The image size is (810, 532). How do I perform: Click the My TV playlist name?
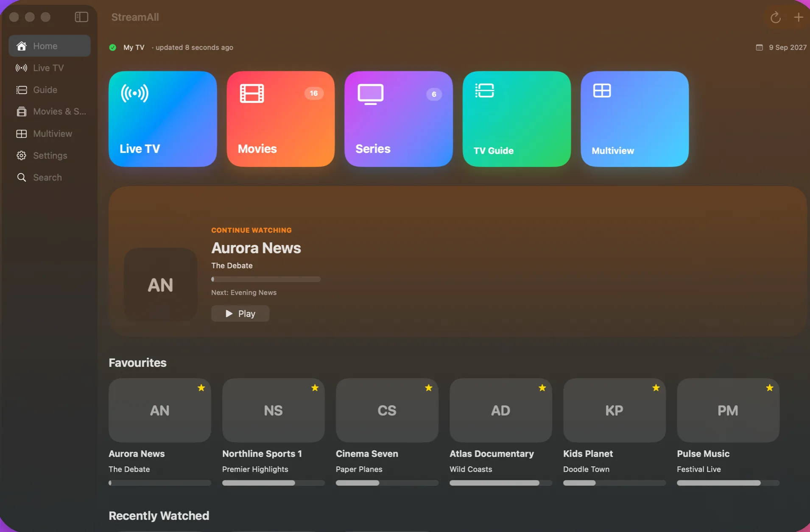point(134,47)
